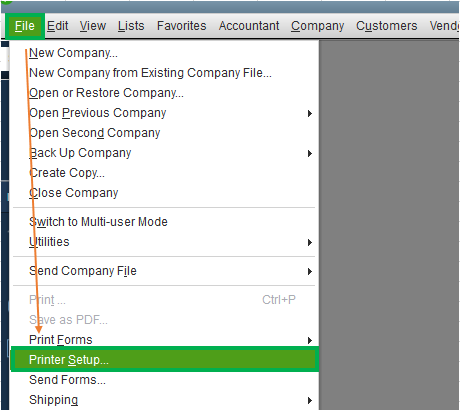Image resolution: width=460 pixels, height=410 pixels.
Task: Click Switch to Multi-user Mode
Action: [x=98, y=222]
